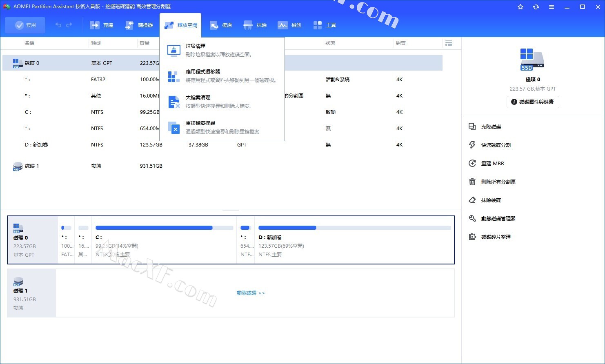Click 重複檔案搜尋 menu item
Screen dimensions: 605x364
click(x=200, y=123)
